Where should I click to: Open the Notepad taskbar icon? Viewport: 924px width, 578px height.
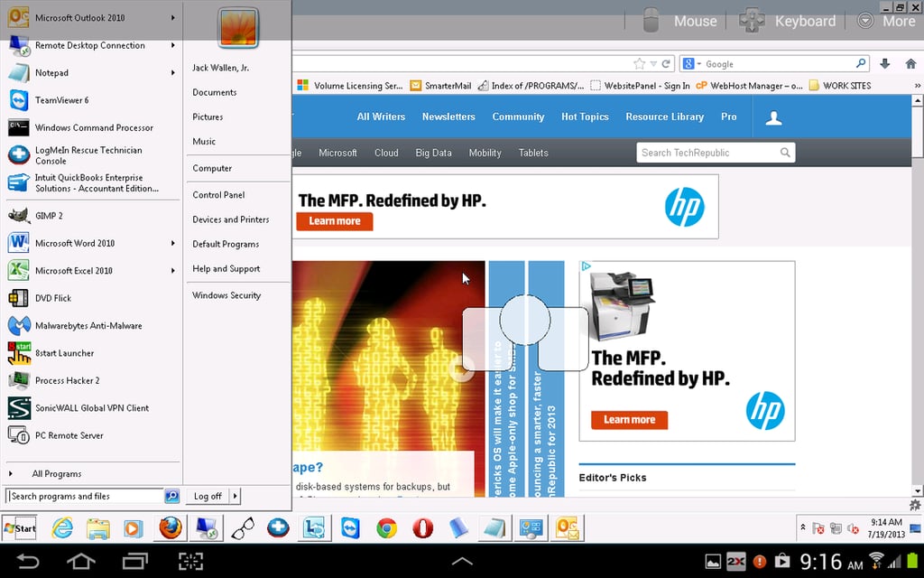494,527
